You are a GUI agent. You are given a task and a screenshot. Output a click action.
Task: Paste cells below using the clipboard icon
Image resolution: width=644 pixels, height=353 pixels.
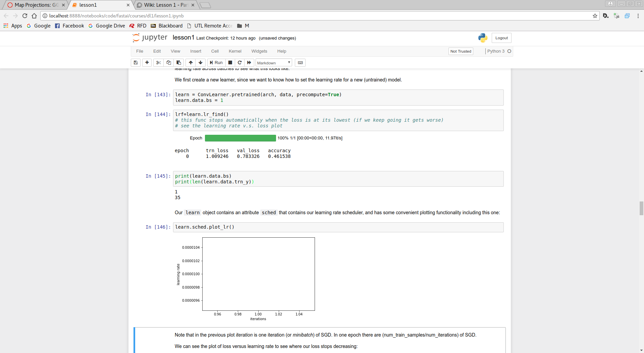click(x=179, y=63)
